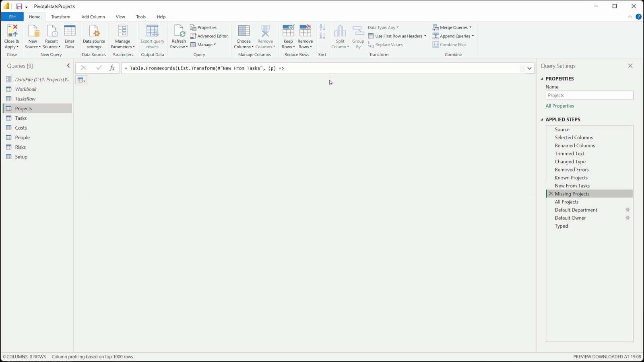
Task: Click the Sort Descending icon
Action: (322, 36)
